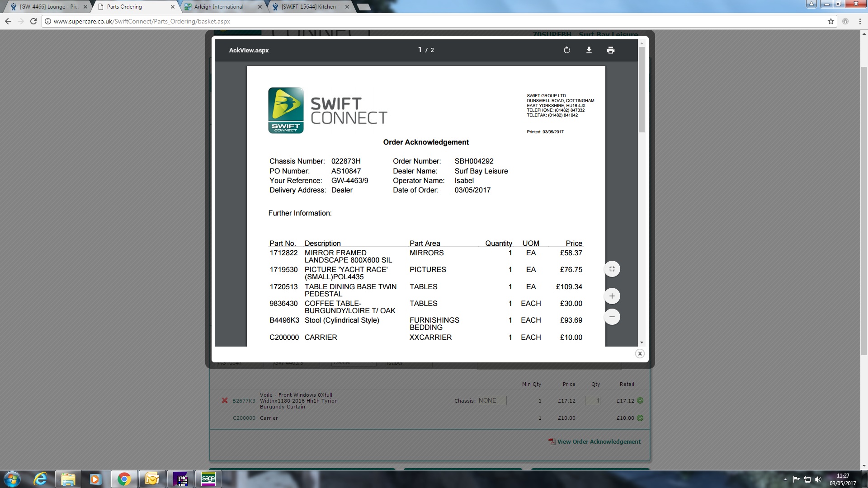Remove the Voile curtain item B2677K3
Image resolution: width=868 pixels, height=488 pixels.
[225, 400]
